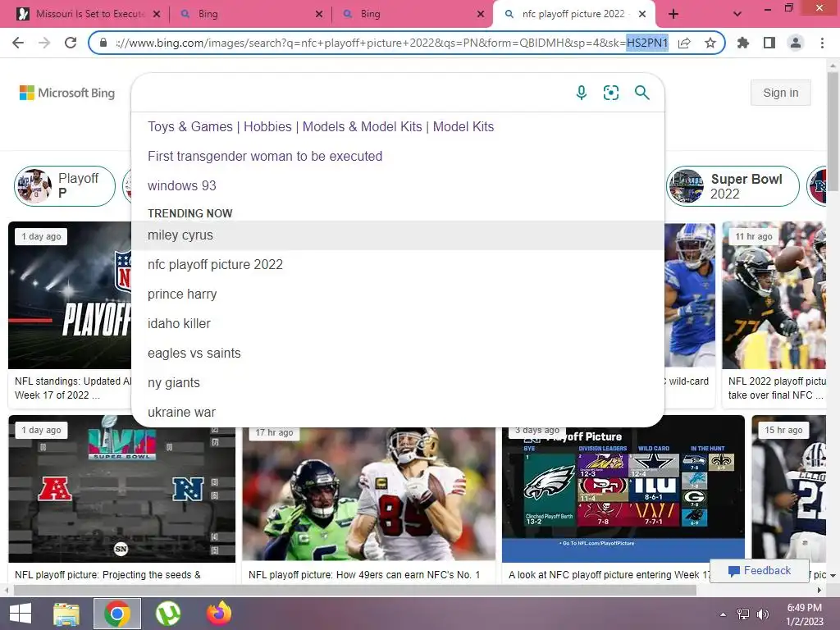Open A look at NFC playoff picture link
840x630 pixels.
[609, 575]
